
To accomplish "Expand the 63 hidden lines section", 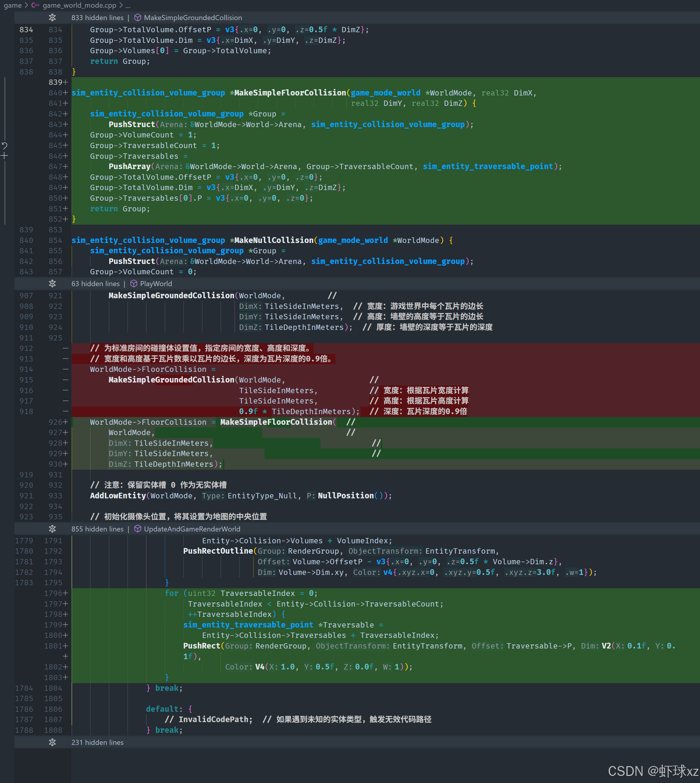I will click(x=95, y=283).
